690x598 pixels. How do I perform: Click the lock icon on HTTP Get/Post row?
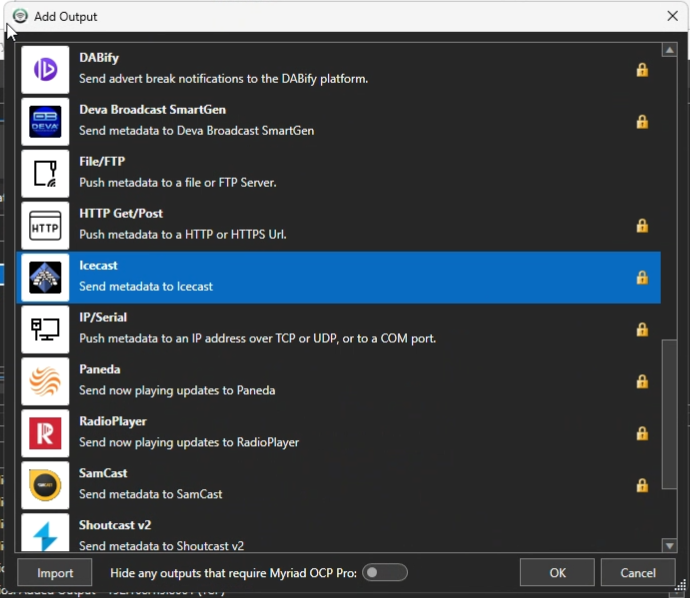pos(642,225)
